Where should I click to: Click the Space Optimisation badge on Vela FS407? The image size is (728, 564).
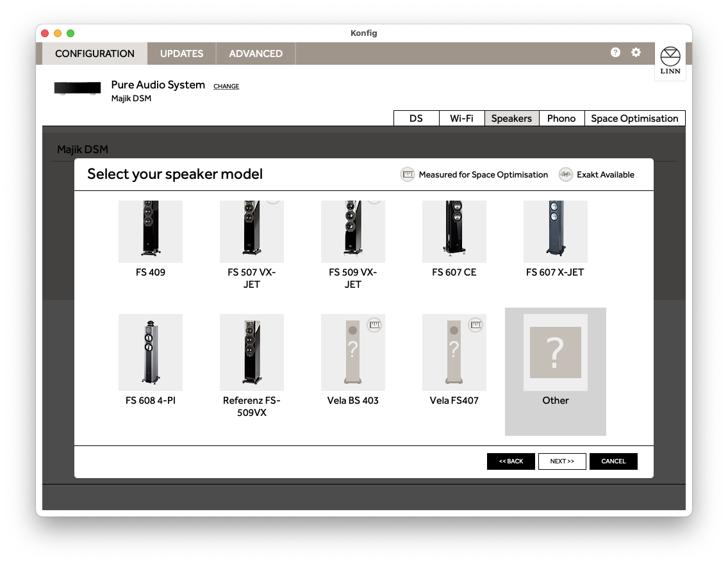(x=476, y=324)
